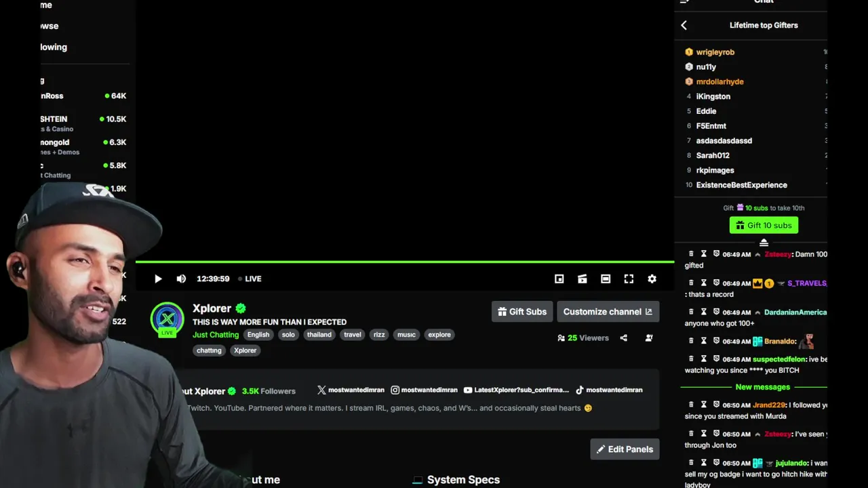Click the verified badge next to Xplorer
Viewport: 868px width, 488px height.
(x=241, y=308)
